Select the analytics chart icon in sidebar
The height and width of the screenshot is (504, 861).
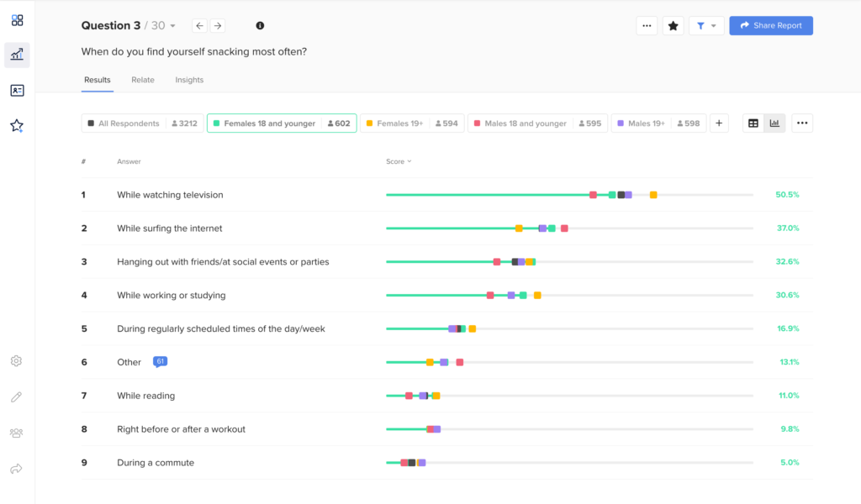pyautogui.click(x=17, y=55)
